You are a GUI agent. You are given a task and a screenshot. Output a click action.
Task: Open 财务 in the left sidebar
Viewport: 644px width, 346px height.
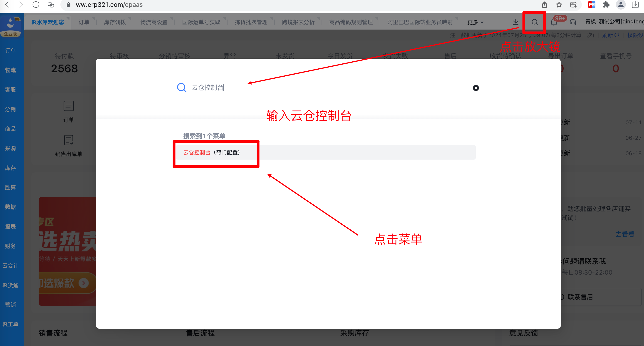pyautogui.click(x=10, y=246)
